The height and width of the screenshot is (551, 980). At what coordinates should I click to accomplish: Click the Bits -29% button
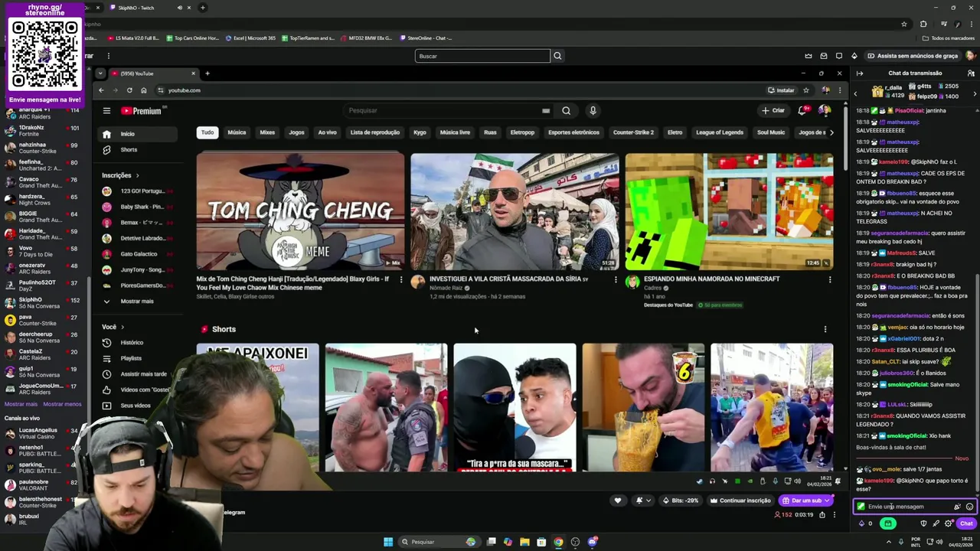(x=681, y=500)
